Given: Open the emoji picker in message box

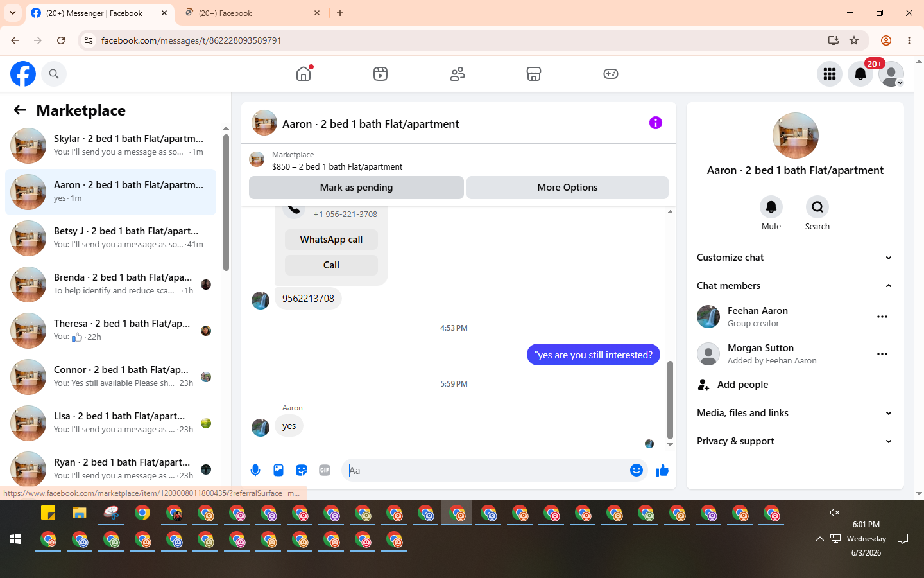Looking at the screenshot, I should point(636,470).
